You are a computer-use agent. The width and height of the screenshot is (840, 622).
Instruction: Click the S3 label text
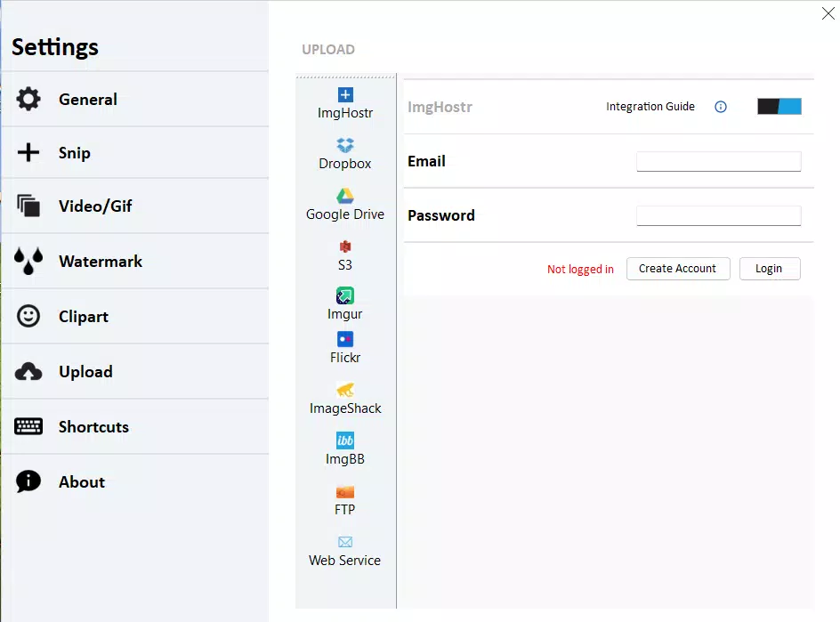coord(345,264)
